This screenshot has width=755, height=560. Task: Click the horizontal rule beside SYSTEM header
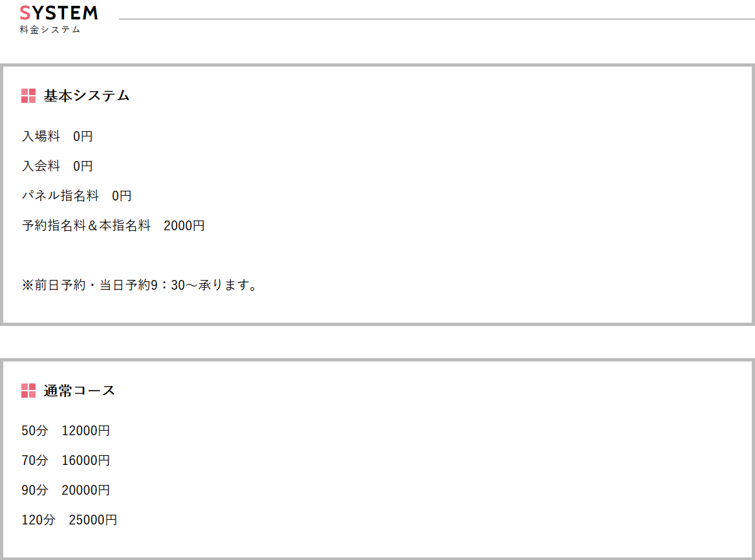coord(437,19)
